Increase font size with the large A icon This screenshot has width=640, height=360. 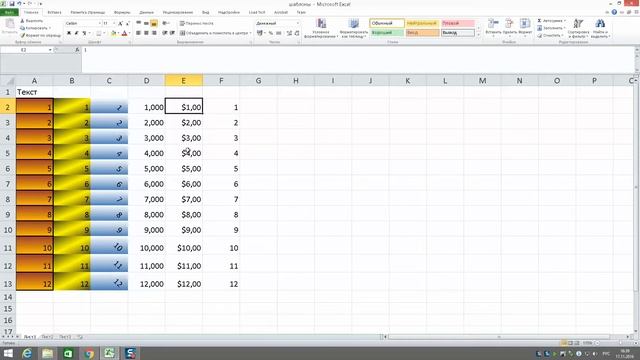pos(120,23)
